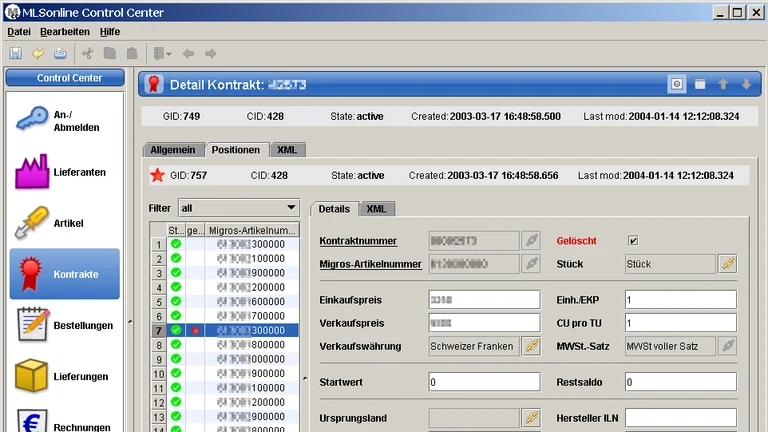This screenshot has height=432, width=768.
Task: Switch to the Allgemein tab
Action: click(x=173, y=150)
